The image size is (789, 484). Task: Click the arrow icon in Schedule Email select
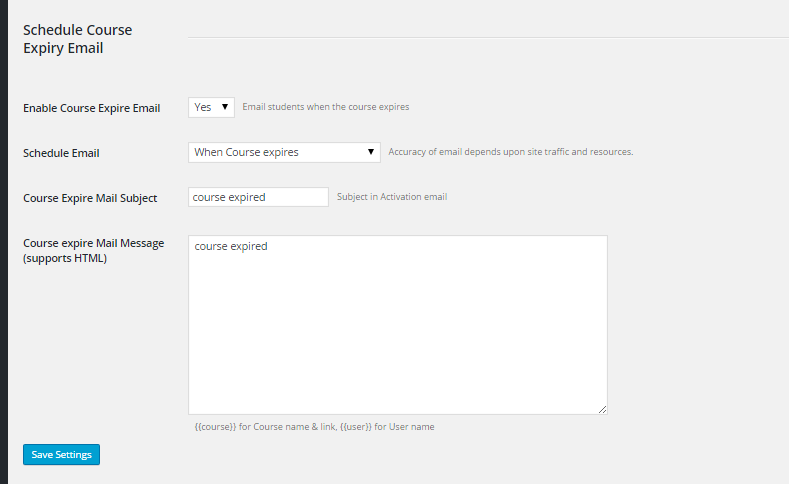click(x=371, y=151)
